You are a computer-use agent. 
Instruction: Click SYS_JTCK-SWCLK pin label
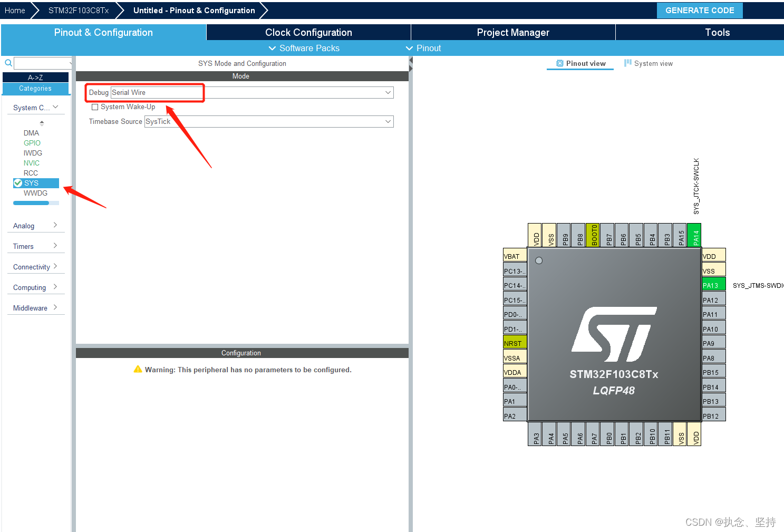(696, 186)
